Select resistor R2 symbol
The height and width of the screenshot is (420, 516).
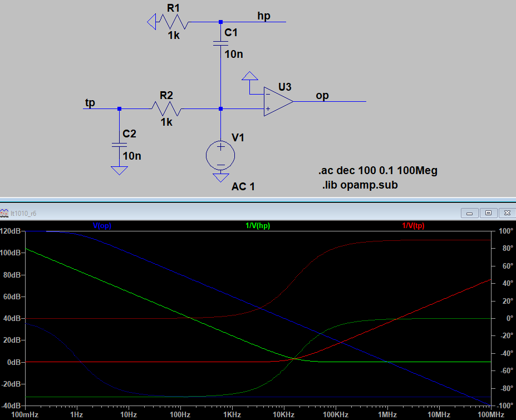coord(166,108)
